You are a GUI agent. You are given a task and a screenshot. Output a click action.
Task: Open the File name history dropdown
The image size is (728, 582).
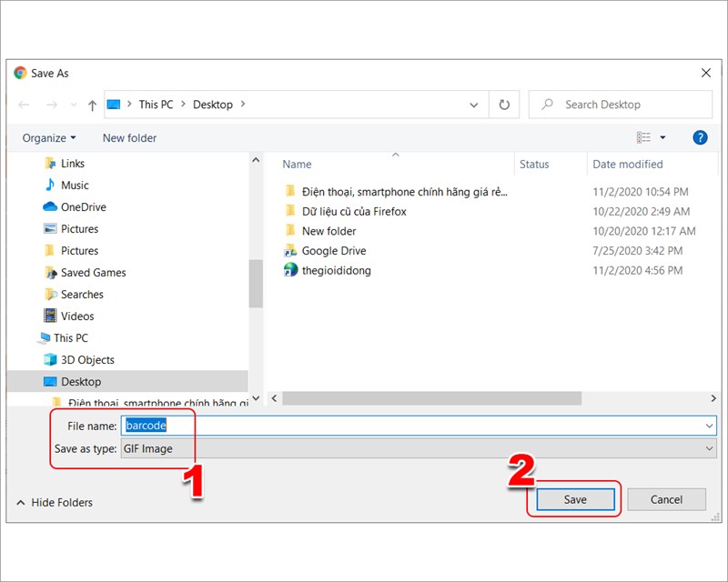[709, 426]
